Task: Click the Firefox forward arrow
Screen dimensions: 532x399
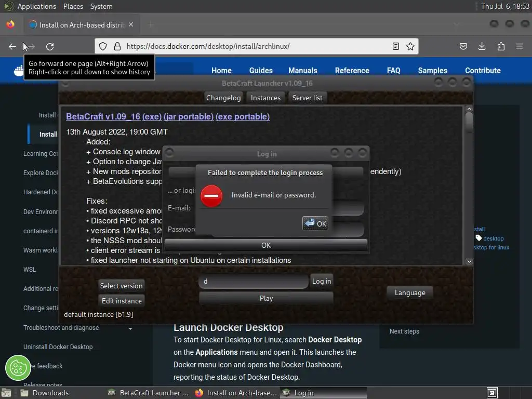Action: point(31,46)
